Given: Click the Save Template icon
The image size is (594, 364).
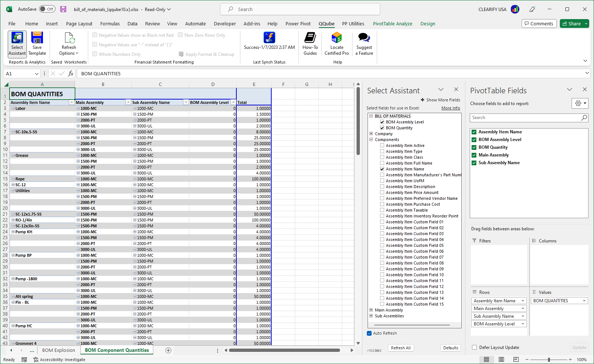Looking at the screenshot, I should [x=37, y=43].
